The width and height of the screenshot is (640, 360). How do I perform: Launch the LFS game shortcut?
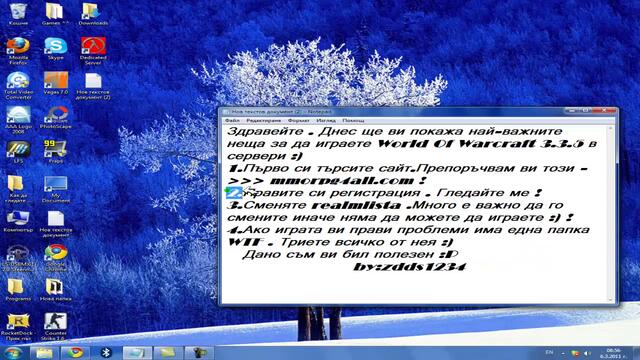18,151
